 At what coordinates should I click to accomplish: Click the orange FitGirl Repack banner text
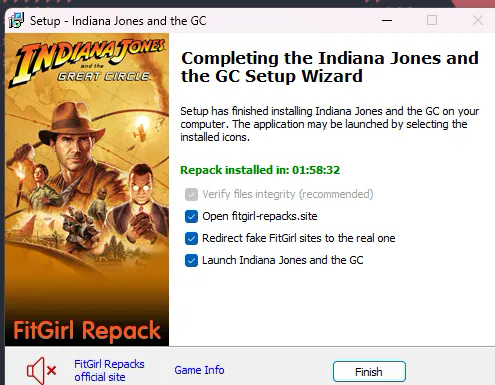(x=87, y=331)
